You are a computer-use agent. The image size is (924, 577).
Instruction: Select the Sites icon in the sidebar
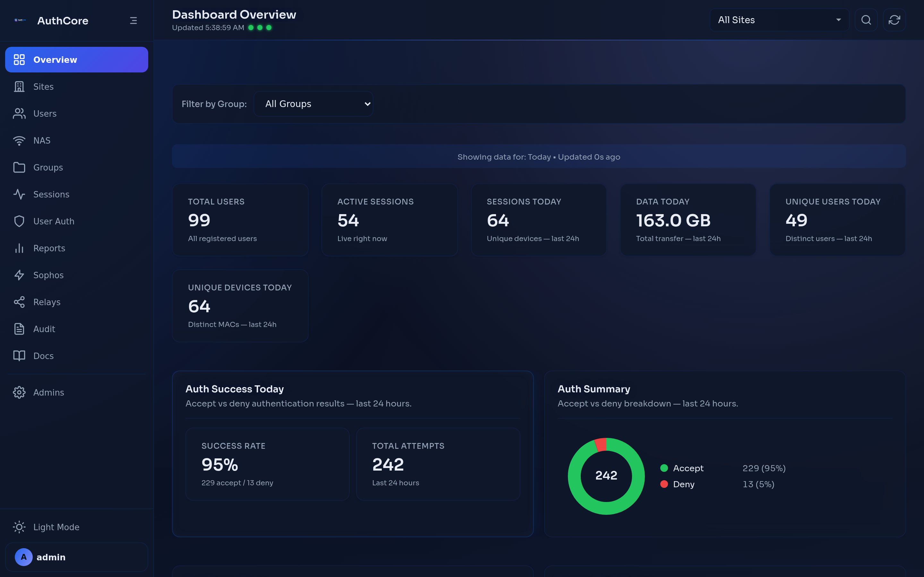[x=20, y=87]
